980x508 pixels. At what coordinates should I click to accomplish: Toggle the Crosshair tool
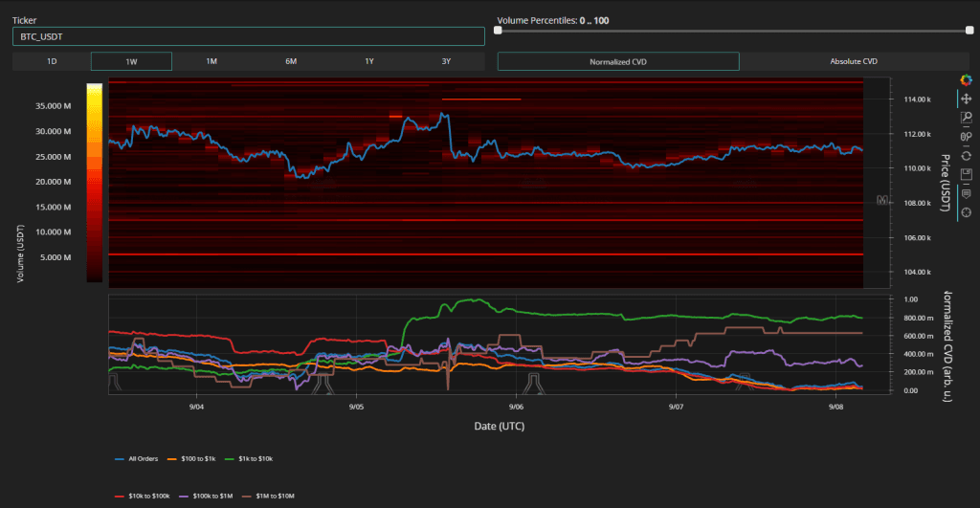click(967, 210)
